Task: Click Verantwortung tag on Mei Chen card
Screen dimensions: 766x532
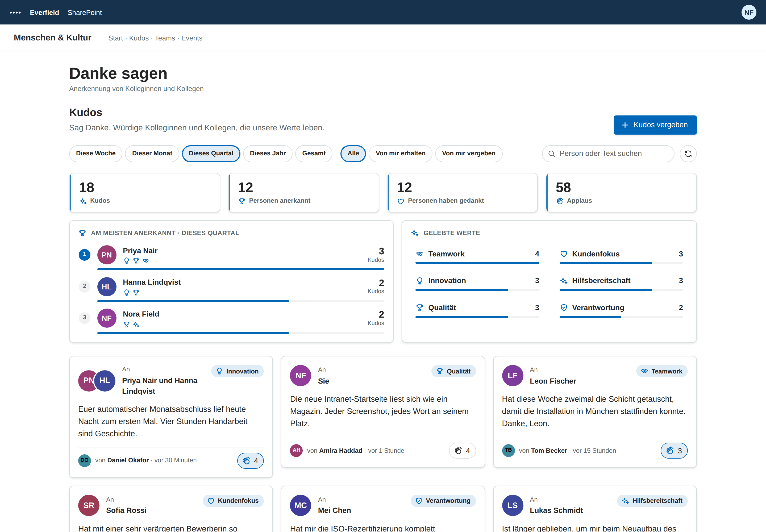Action: (x=443, y=501)
